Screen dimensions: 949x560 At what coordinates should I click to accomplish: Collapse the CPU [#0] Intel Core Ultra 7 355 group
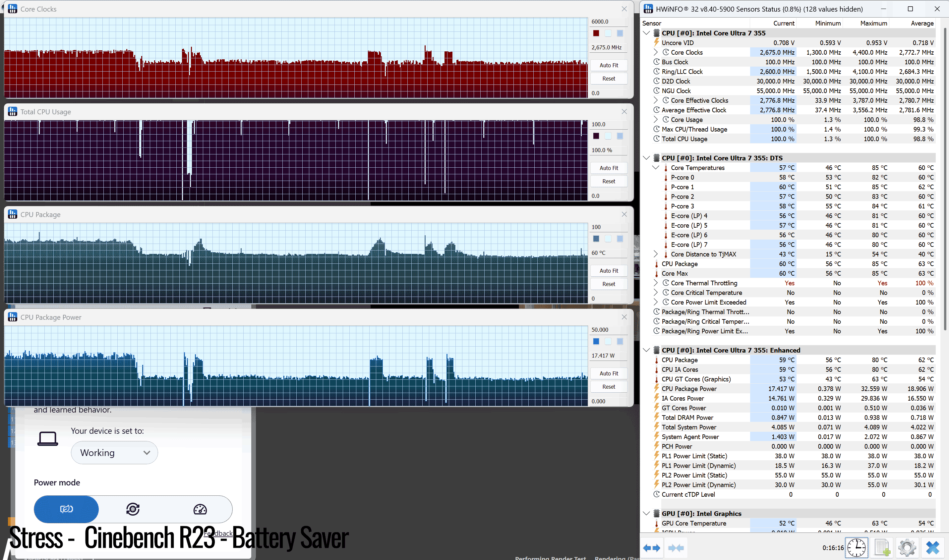(646, 33)
